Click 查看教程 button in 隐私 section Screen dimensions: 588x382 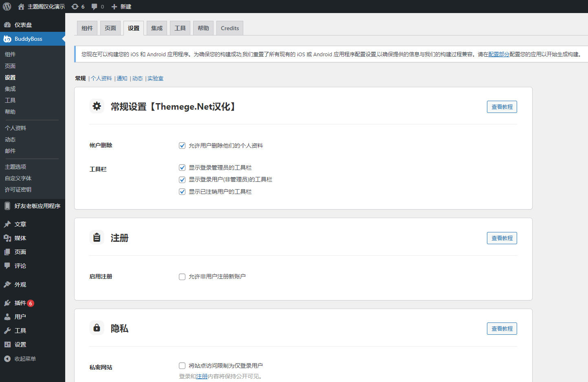pyautogui.click(x=502, y=329)
